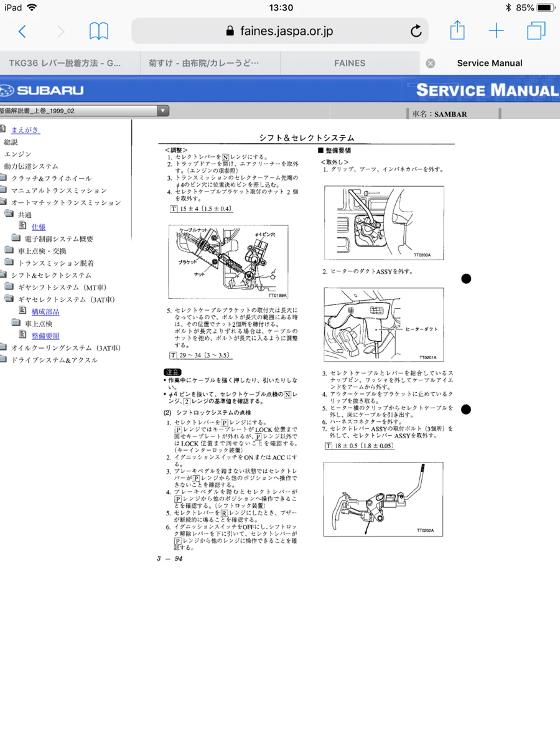560x747 pixels.
Task: Click the page number 3 - 94
Action: pyautogui.click(x=170, y=558)
